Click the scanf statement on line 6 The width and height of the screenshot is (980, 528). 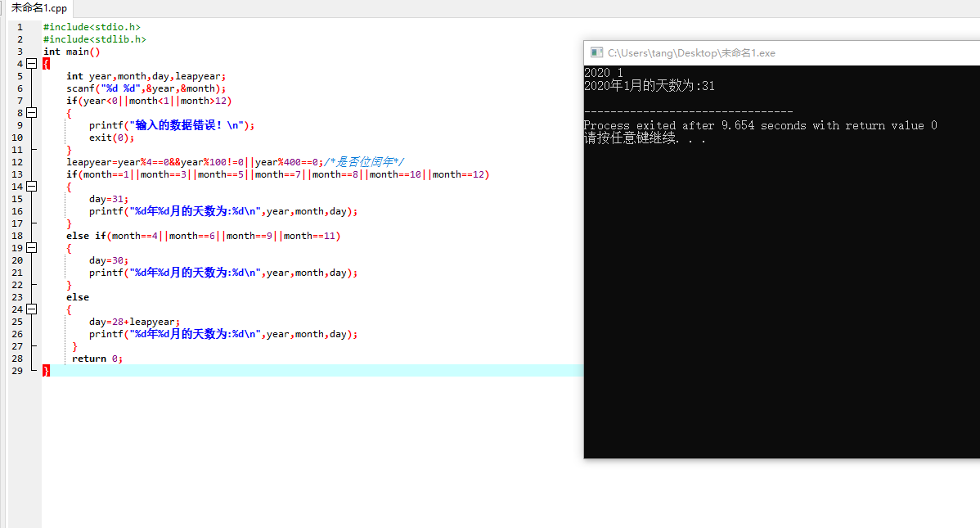(x=146, y=88)
